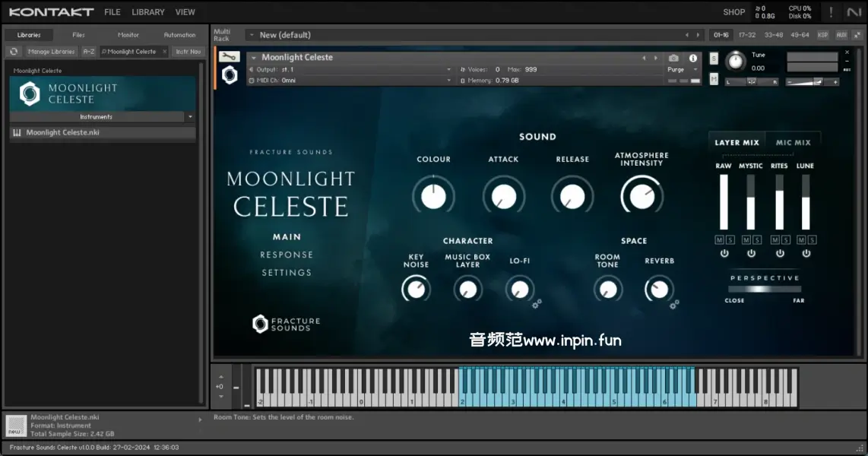Image resolution: width=868 pixels, height=456 pixels.
Task: Switch to the MIC MIX tab
Action: [793, 142]
